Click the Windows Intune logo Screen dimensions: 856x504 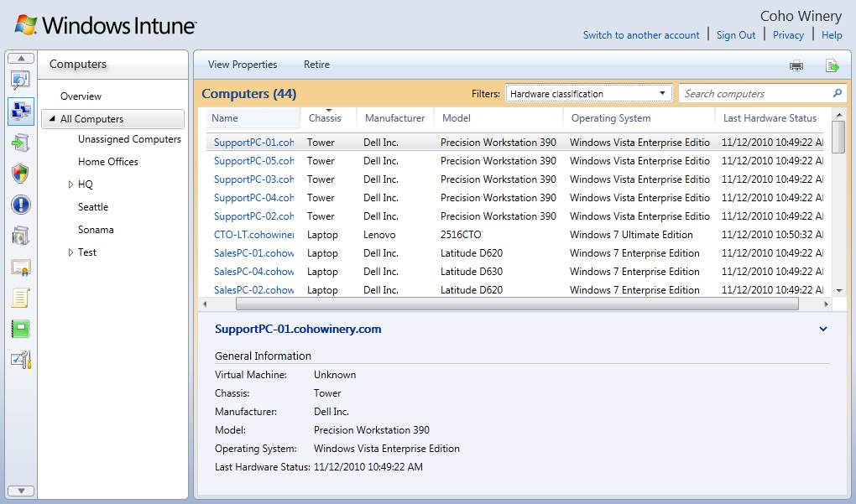pyautogui.click(x=106, y=25)
